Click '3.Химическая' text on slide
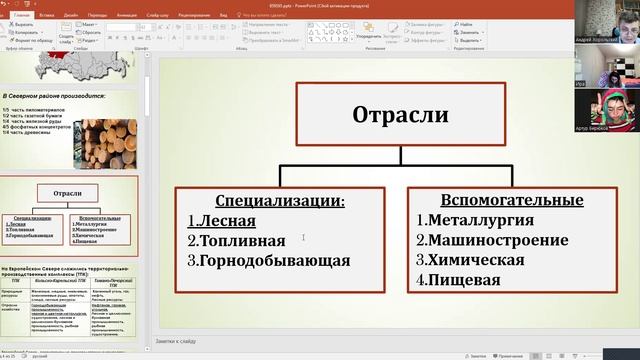 (x=470, y=260)
